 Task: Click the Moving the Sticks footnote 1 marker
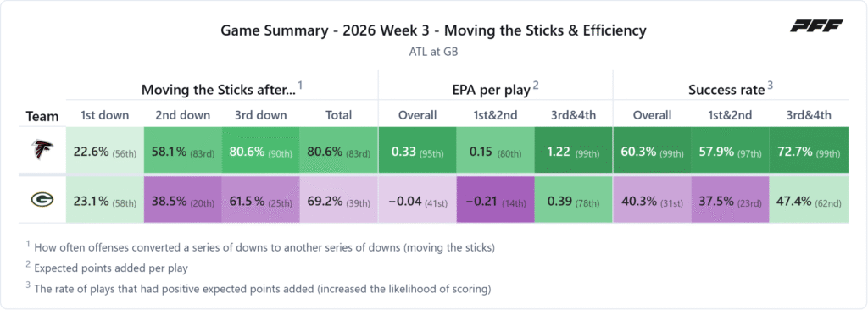[x=300, y=86]
